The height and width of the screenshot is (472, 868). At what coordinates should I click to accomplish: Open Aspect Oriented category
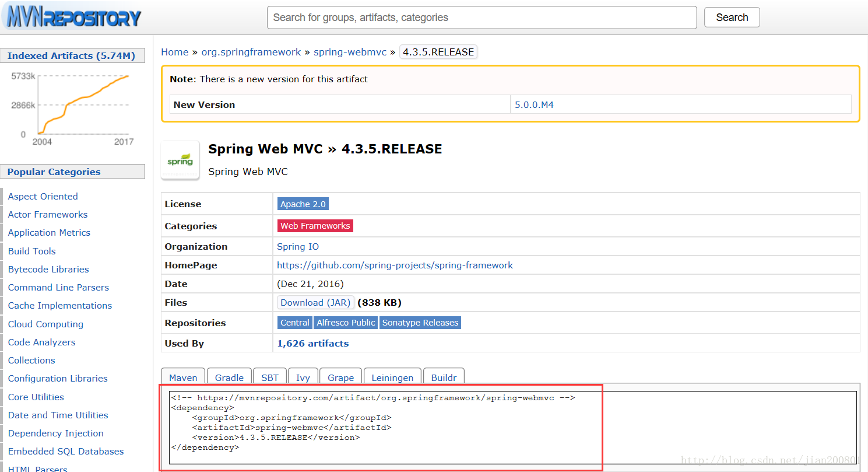pyautogui.click(x=43, y=197)
